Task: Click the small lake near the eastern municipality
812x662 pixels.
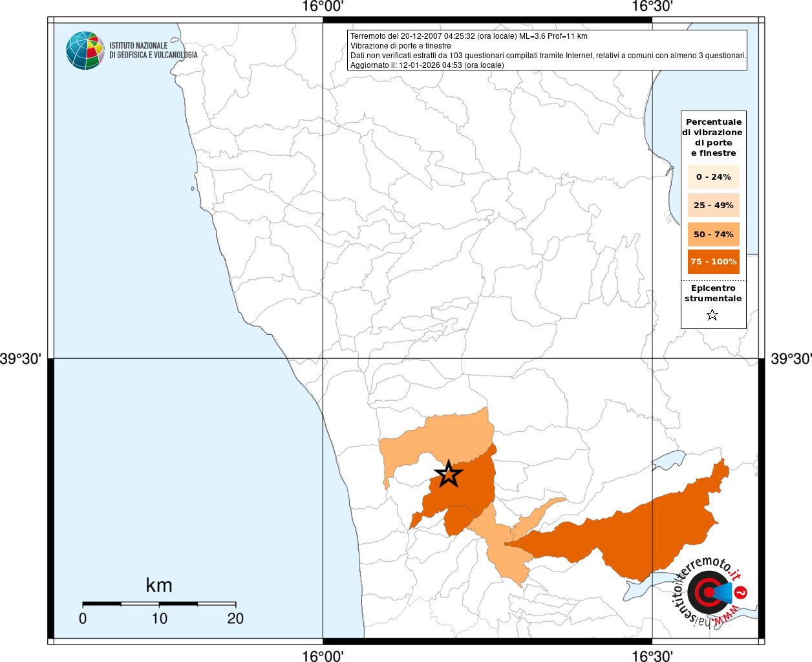Action: 668,460
